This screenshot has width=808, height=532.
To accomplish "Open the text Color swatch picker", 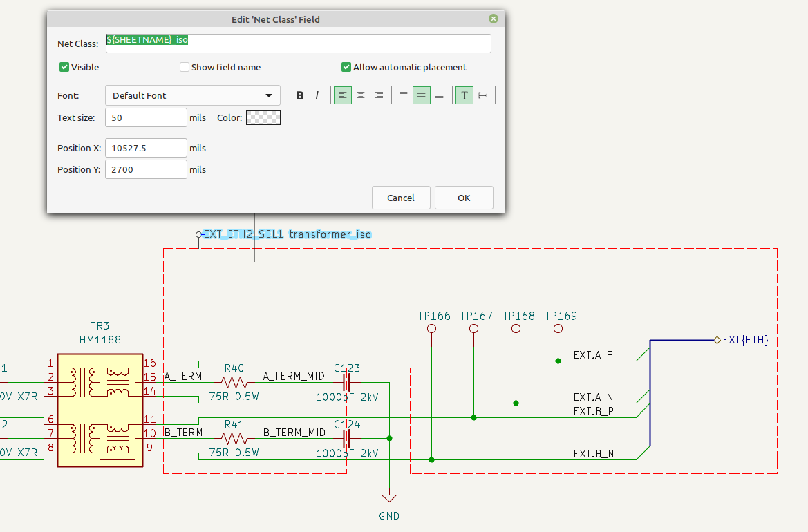I will tap(263, 117).
